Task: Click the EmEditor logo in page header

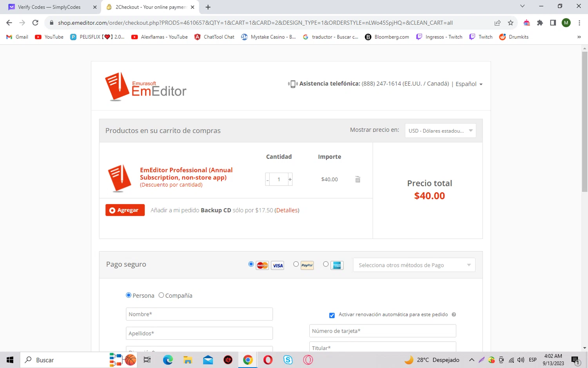Action: pyautogui.click(x=146, y=87)
